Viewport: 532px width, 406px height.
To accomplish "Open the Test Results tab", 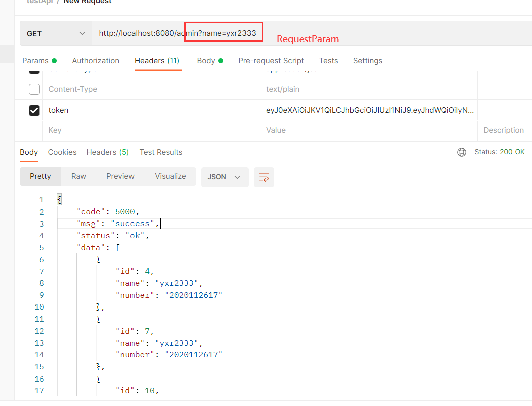I will tap(161, 152).
